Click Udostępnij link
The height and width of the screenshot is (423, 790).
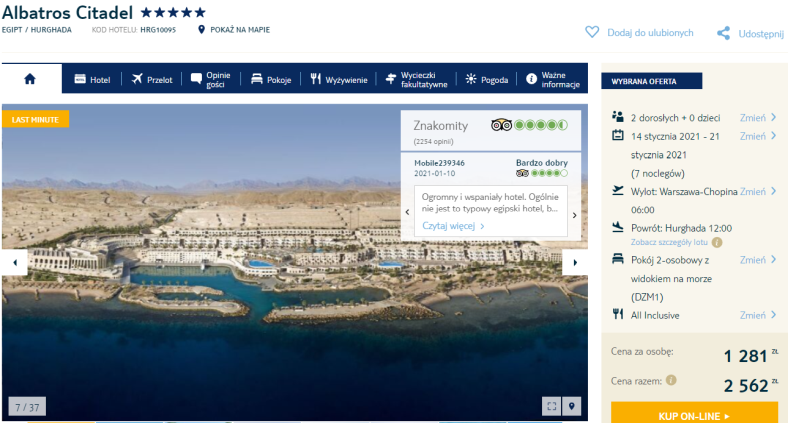[x=761, y=34]
